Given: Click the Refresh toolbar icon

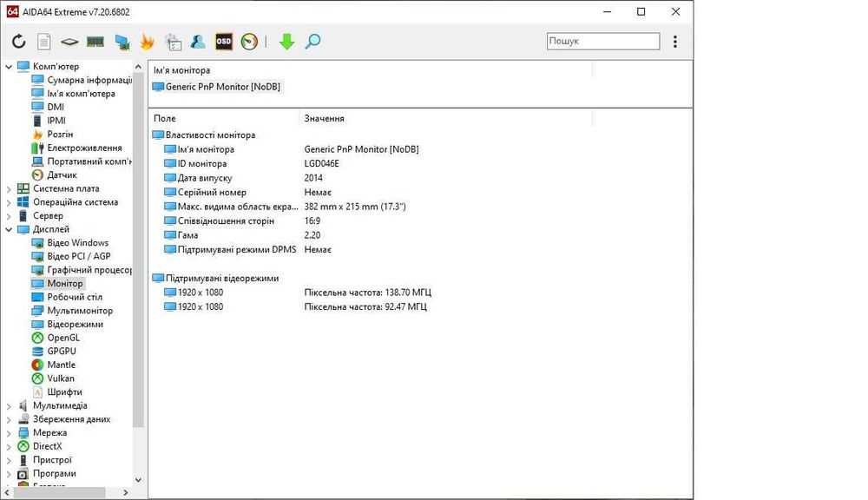Looking at the screenshot, I should coord(19,42).
